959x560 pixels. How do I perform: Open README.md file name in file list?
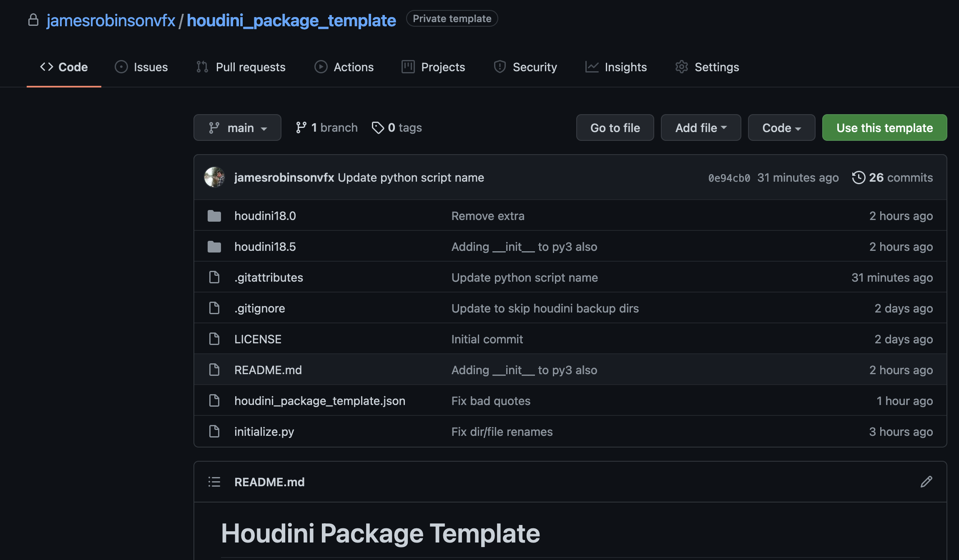click(x=268, y=370)
